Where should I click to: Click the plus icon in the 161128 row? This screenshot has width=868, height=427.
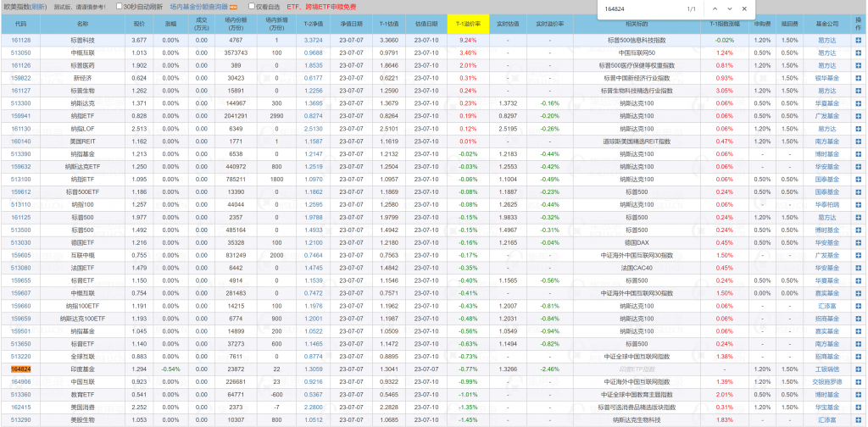858,40
